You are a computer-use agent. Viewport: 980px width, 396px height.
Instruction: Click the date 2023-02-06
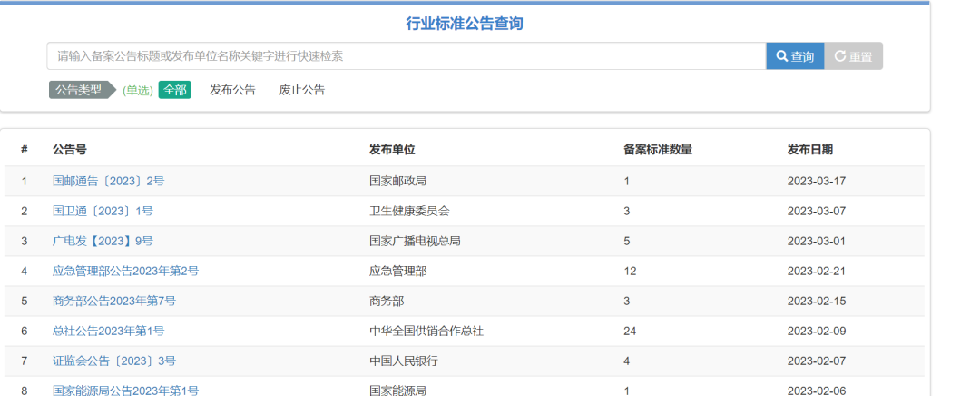pos(817,391)
